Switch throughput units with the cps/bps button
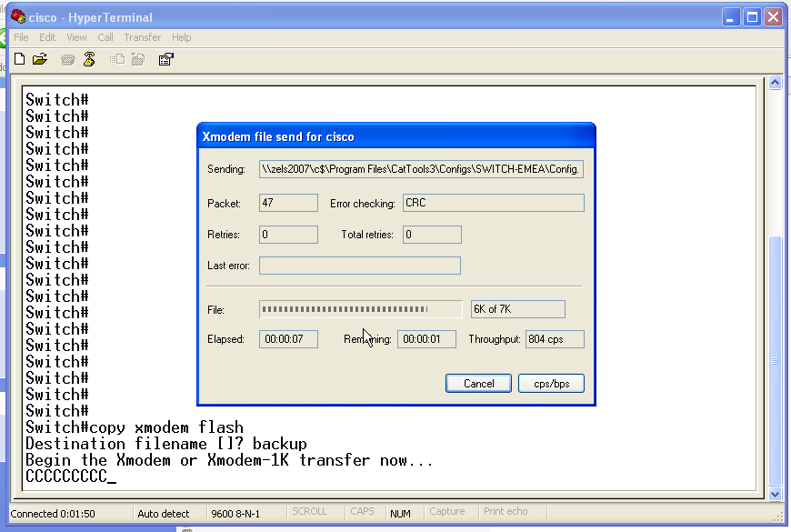This screenshot has width=791, height=532. click(x=550, y=383)
